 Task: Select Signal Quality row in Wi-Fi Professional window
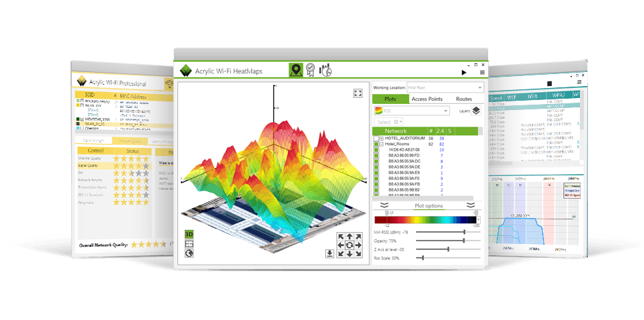113,165
